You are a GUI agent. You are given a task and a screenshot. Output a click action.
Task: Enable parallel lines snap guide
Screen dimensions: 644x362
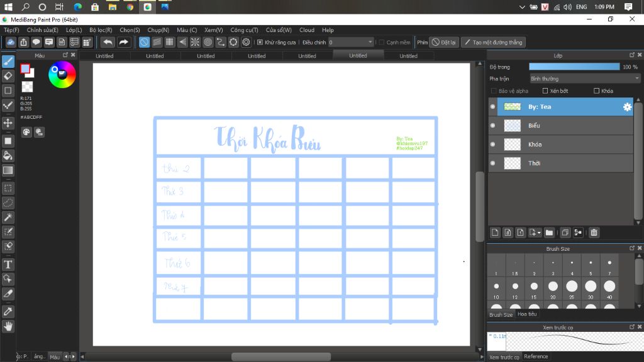157,42
